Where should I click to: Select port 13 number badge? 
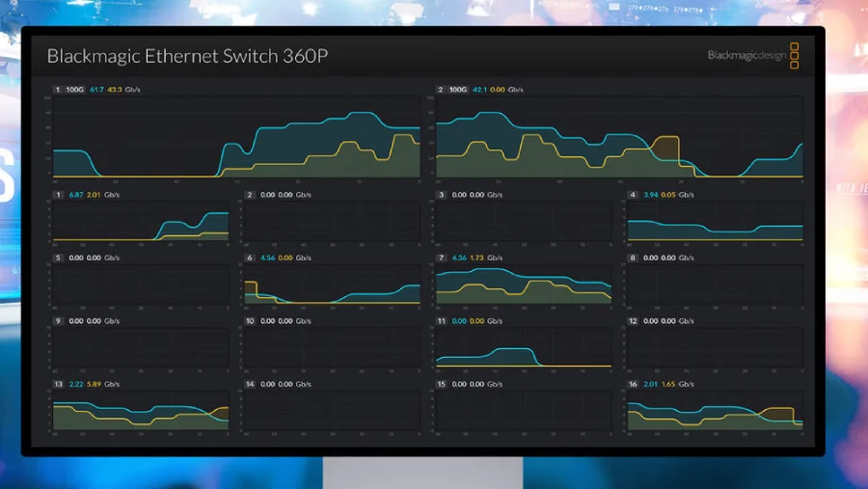pos(58,384)
